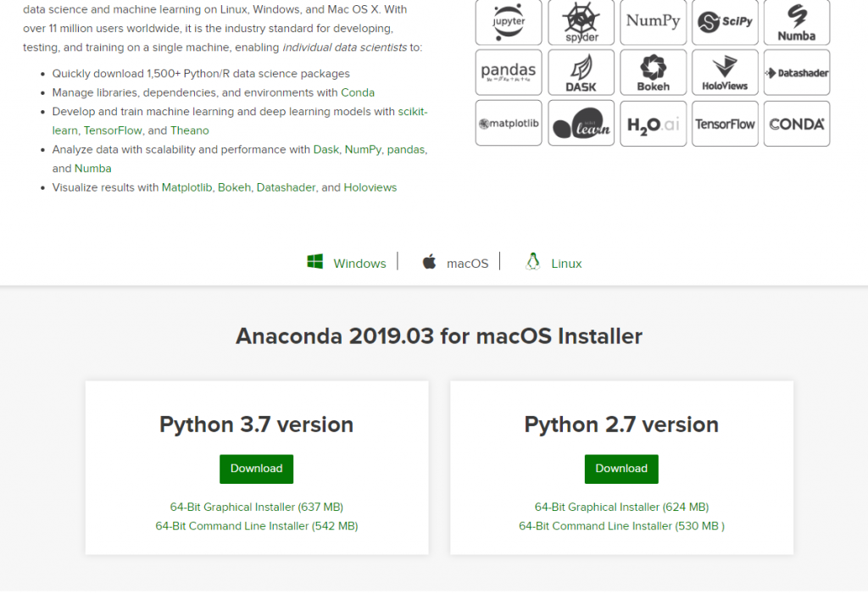This screenshot has width=868, height=594.
Task: Open the NumPy logo tile
Action: 654,22
